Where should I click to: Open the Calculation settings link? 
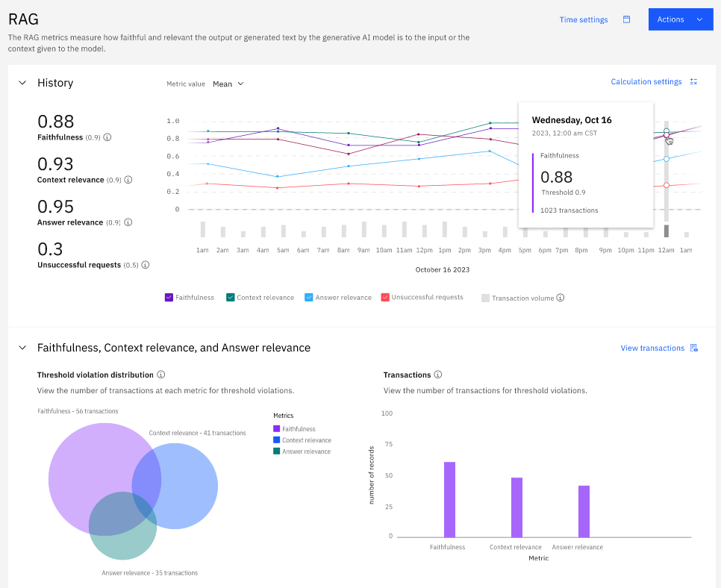(x=646, y=82)
